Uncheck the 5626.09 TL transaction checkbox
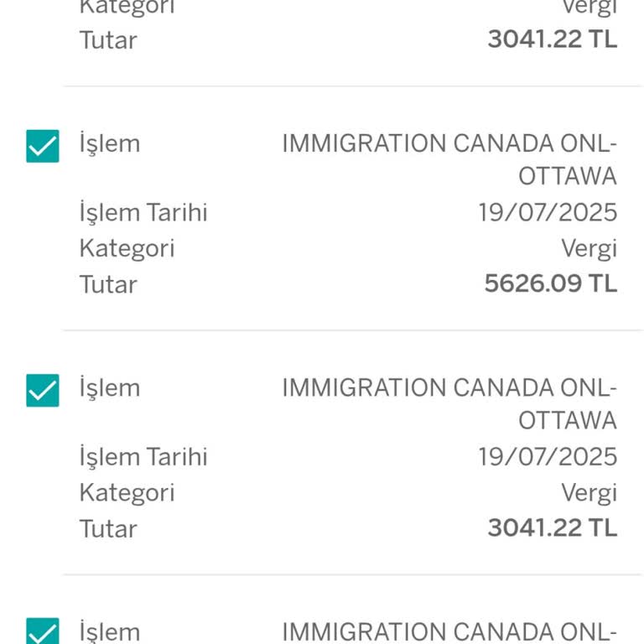644x644 pixels. pos(43,147)
